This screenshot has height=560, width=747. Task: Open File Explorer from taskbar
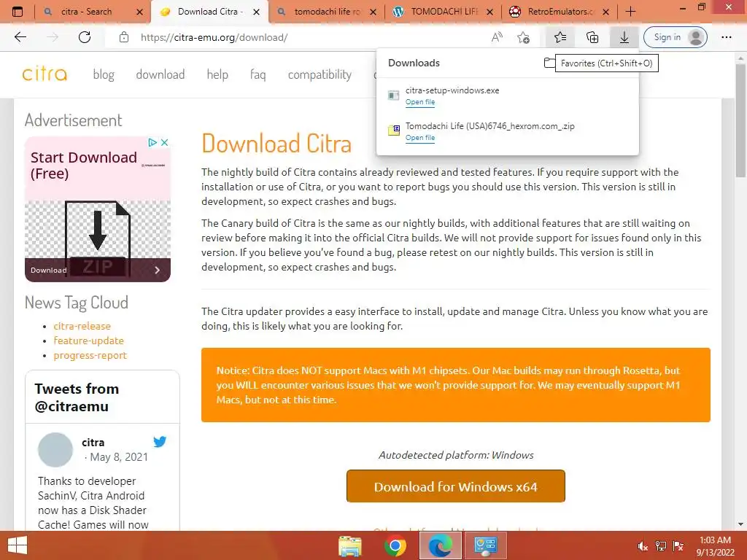[x=350, y=545]
